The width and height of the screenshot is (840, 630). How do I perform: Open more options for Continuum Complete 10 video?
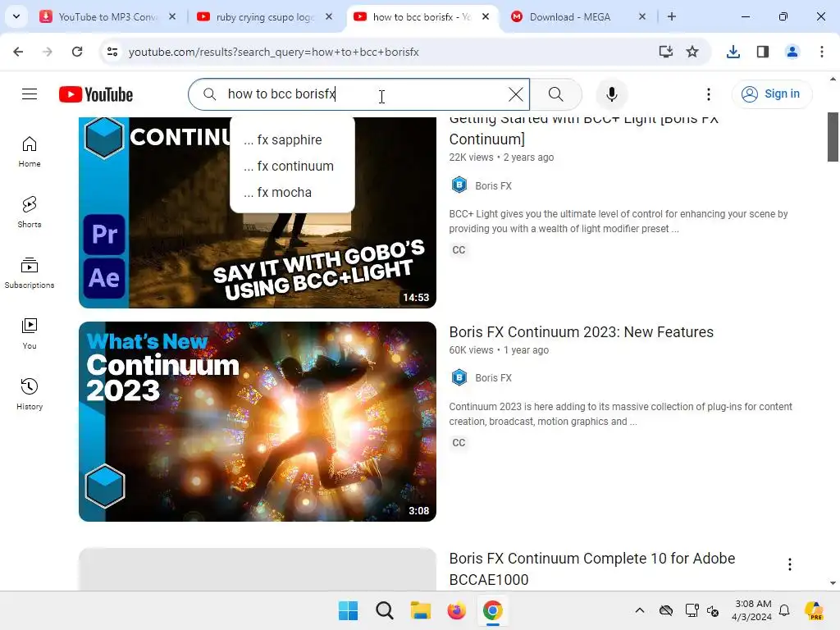pyautogui.click(x=789, y=564)
